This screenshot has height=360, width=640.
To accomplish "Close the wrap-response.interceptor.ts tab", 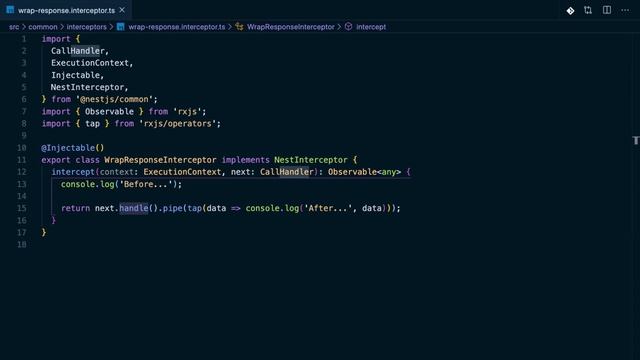I will (122, 10).
